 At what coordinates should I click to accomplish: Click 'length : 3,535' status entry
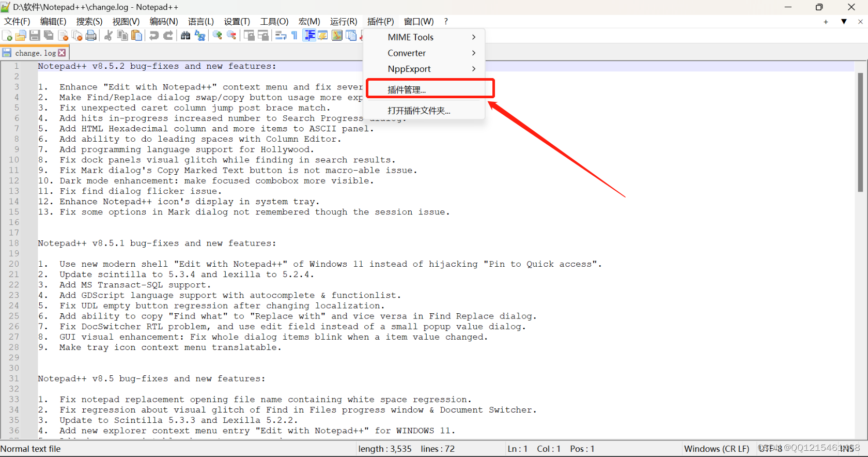pyautogui.click(x=385, y=449)
